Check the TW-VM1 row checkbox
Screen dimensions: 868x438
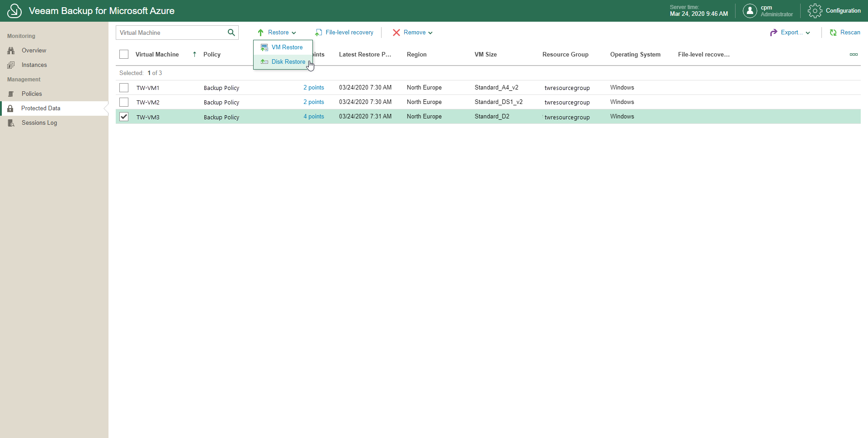(124, 88)
